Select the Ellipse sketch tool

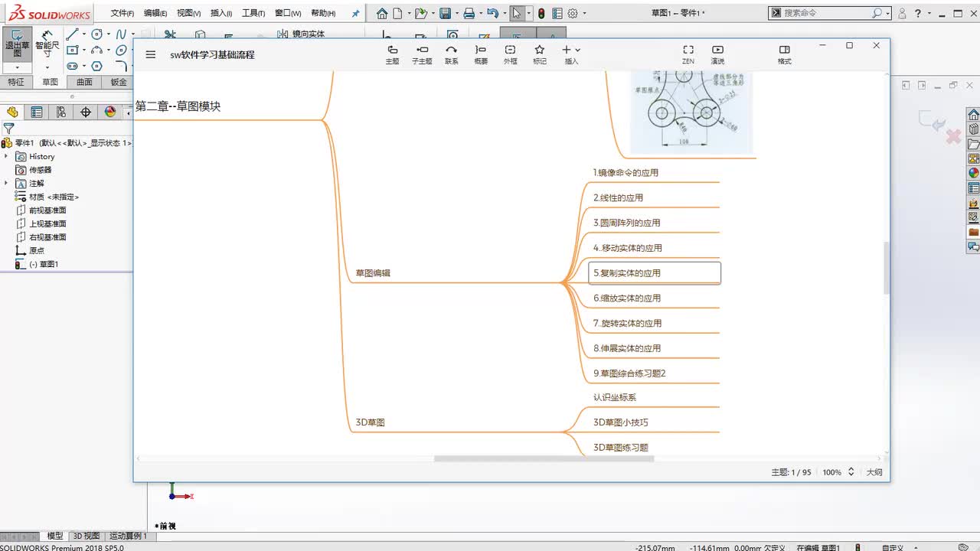coord(121,51)
